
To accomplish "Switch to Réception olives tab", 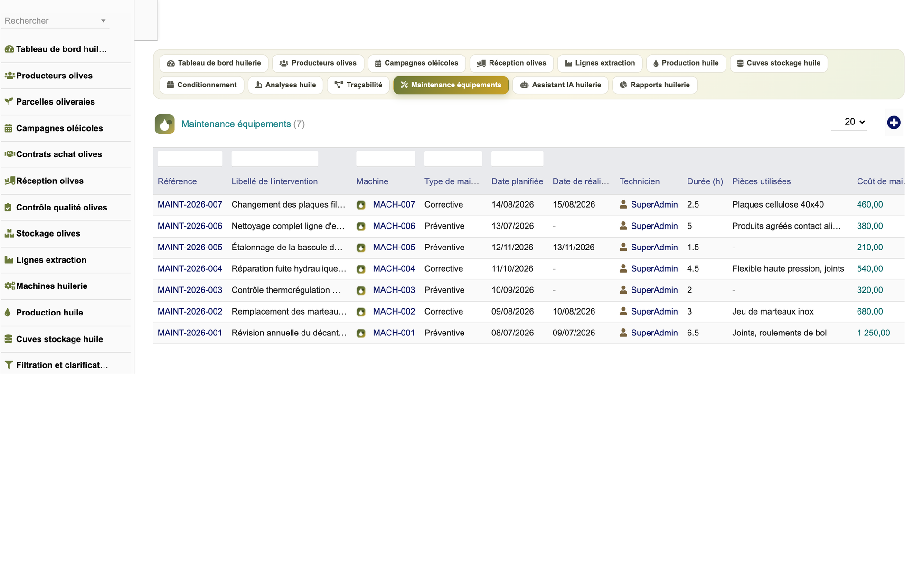I will pyautogui.click(x=511, y=63).
